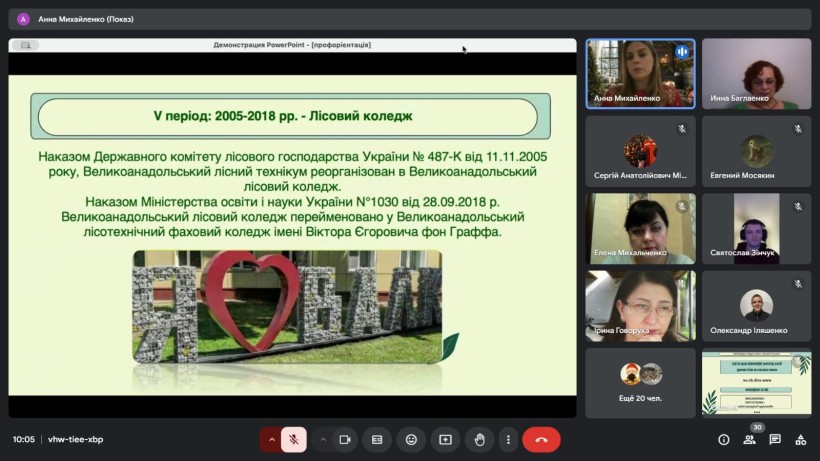This screenshot has width=820, height=461.
Task: Select Анна Михайленко video tile
Action: (641, 74)
